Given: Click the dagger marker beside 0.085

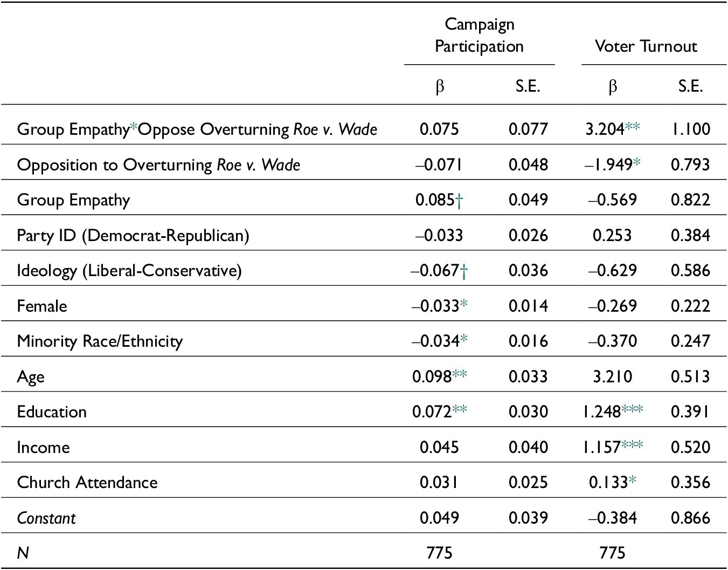Looking at the screenshot, I should pyautogui.click(x=459, y=201).
